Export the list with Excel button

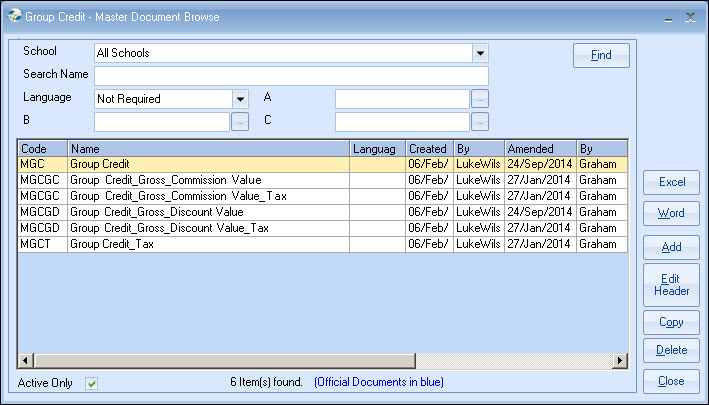click(x=671, y=182)
